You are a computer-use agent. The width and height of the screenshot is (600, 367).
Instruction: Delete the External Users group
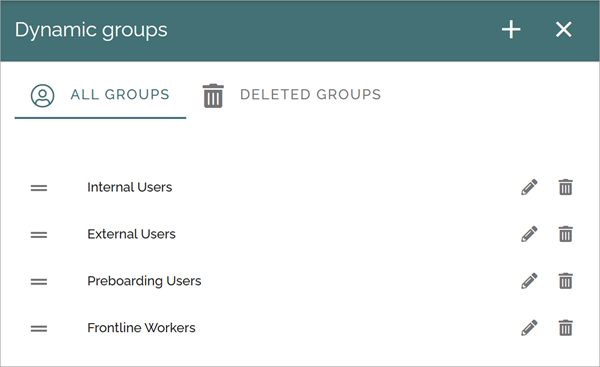(x=566, y=234)
